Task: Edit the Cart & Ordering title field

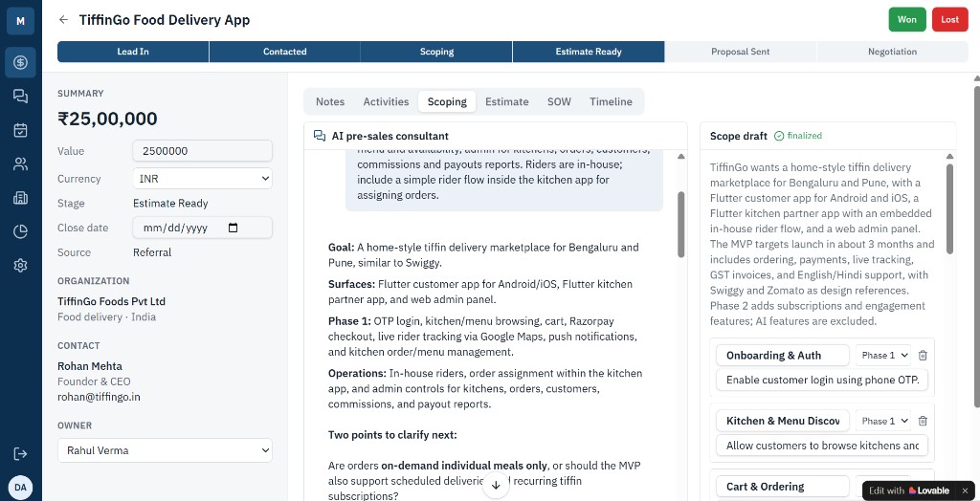Action: [783, 487]
